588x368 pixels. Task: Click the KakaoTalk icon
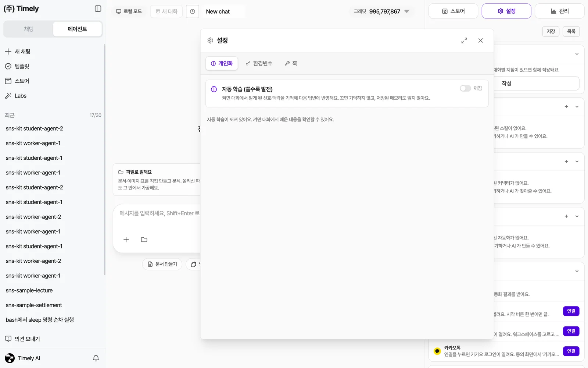(x=437, y=351)
